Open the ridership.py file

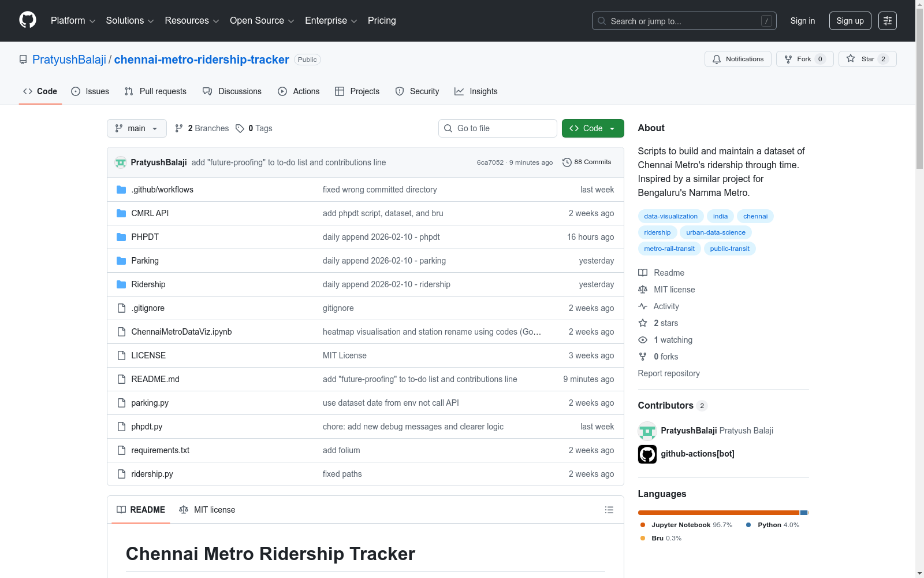point(152,474)
